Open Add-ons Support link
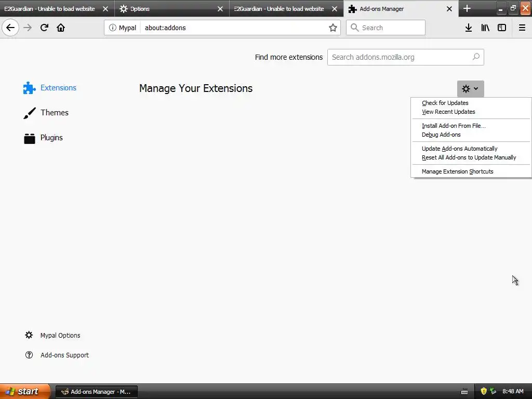The height and width of the screenshot is (399, 532). click(x=57, y=355)
